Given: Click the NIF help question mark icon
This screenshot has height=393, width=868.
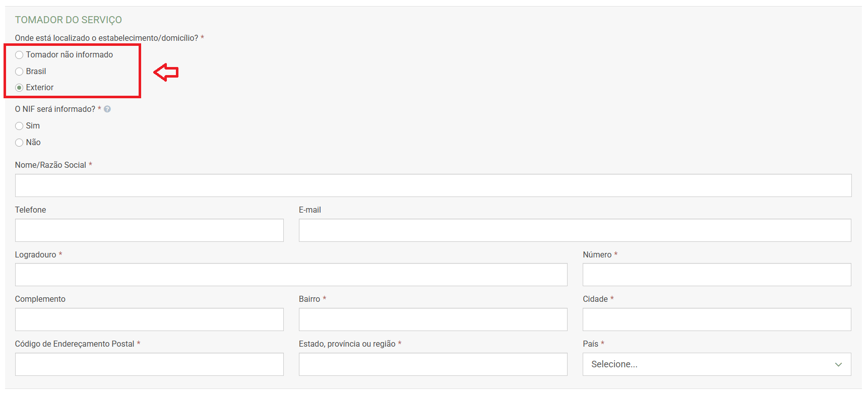Looking at the screenshot, I should (x=107, y=109).
